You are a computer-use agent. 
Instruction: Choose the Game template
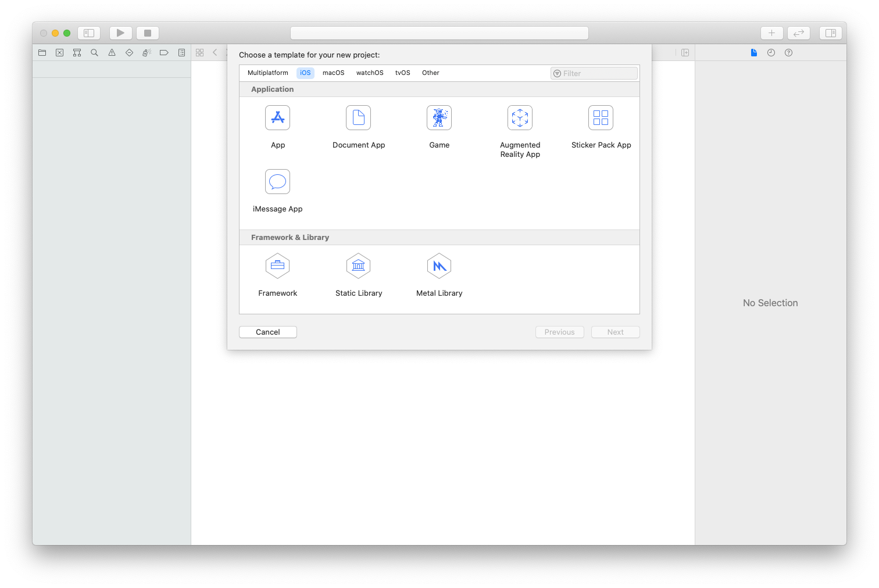coord(440,128)
